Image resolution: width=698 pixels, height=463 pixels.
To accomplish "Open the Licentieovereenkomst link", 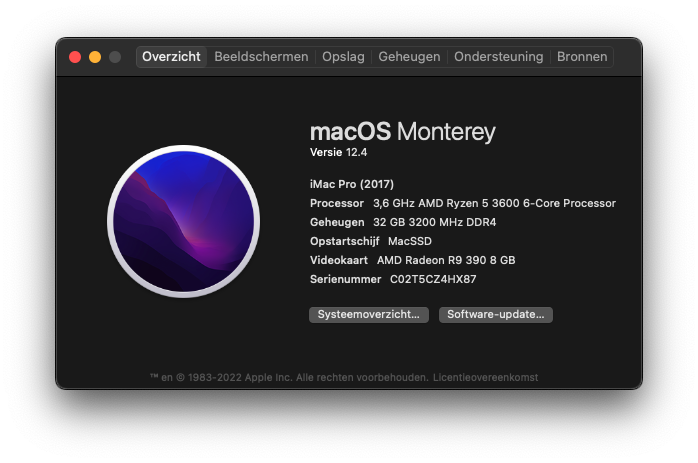I will 485,377.
